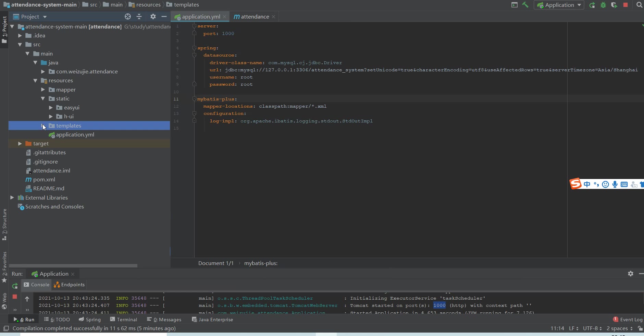Image resolution: width=644 pixels, height=336 pixels.
Task: Open the Application run configuration dropdown
Action: pos(559,5)
